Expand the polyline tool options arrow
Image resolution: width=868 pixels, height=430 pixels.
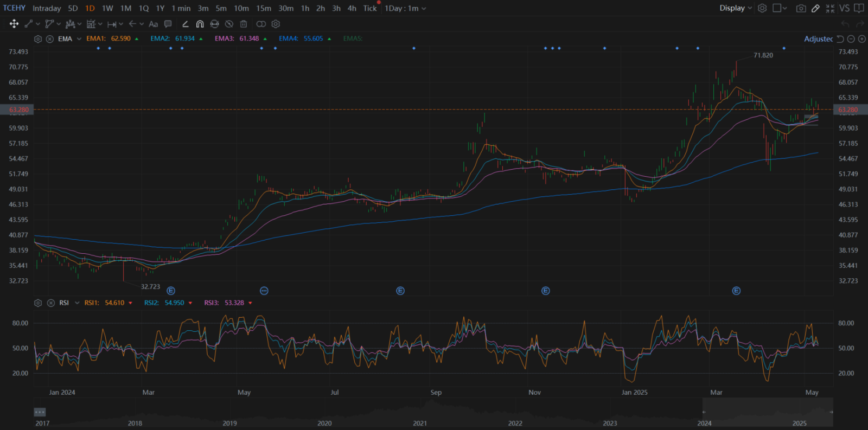click(59, 24)
